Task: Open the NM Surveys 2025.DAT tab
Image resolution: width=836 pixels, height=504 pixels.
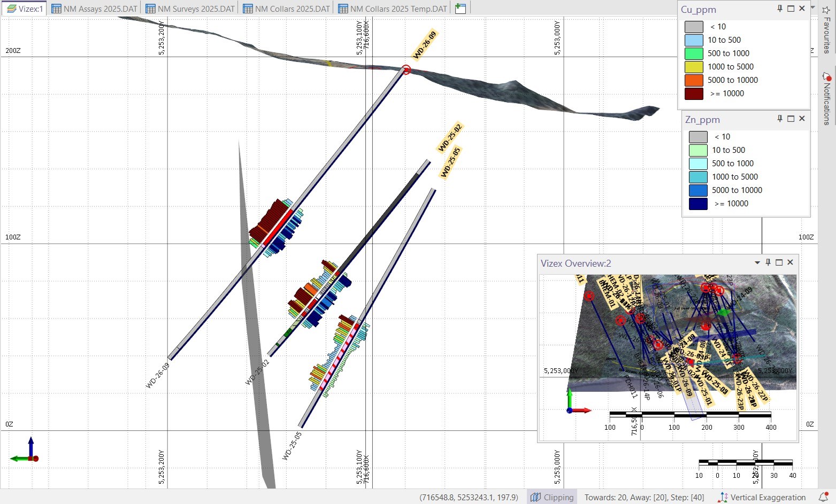Action: [x=190, y=9]
